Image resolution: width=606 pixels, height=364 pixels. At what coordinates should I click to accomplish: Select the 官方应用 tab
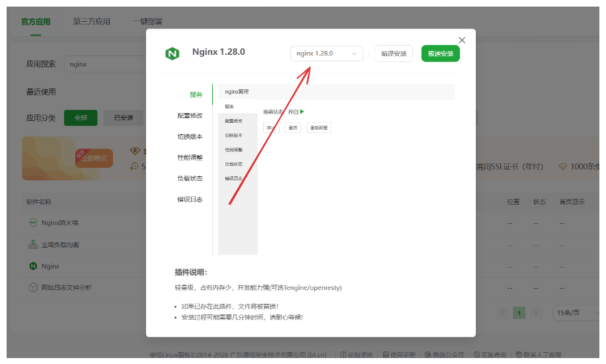pos(36,21)
